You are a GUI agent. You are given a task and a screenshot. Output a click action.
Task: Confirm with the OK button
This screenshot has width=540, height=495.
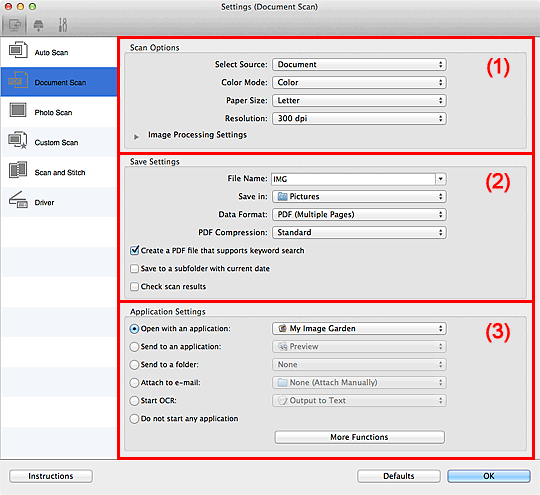(489, 476)
